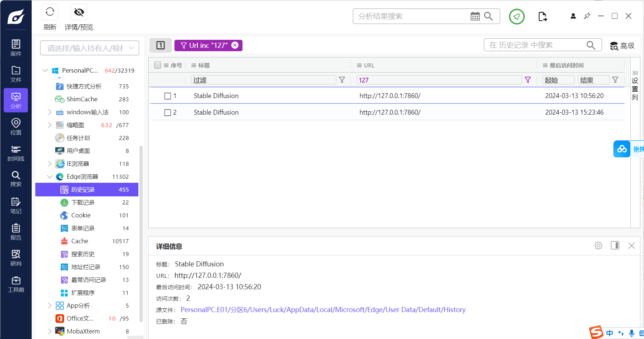The height and width of the screenshot is (339, 644).
Task: Expand the windows输入法 tree node
Action: coord(50,112)
